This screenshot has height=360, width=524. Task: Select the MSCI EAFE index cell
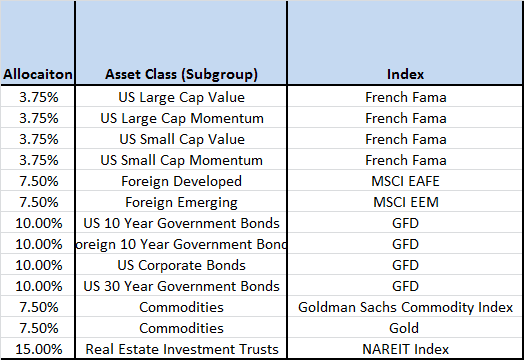405,181
